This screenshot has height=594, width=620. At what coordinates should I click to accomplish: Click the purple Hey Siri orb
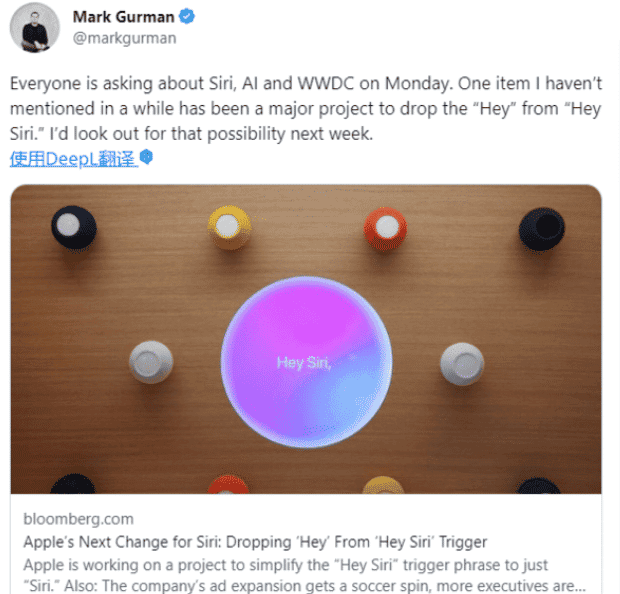[306, 362]
